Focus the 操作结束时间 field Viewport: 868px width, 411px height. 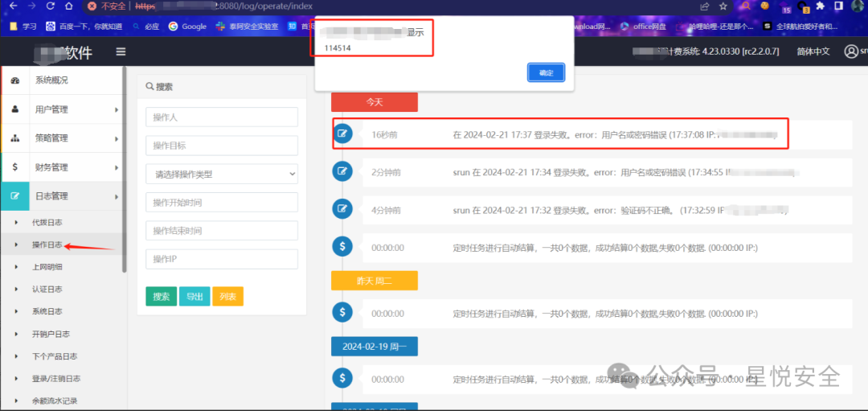tap(222, 231)
